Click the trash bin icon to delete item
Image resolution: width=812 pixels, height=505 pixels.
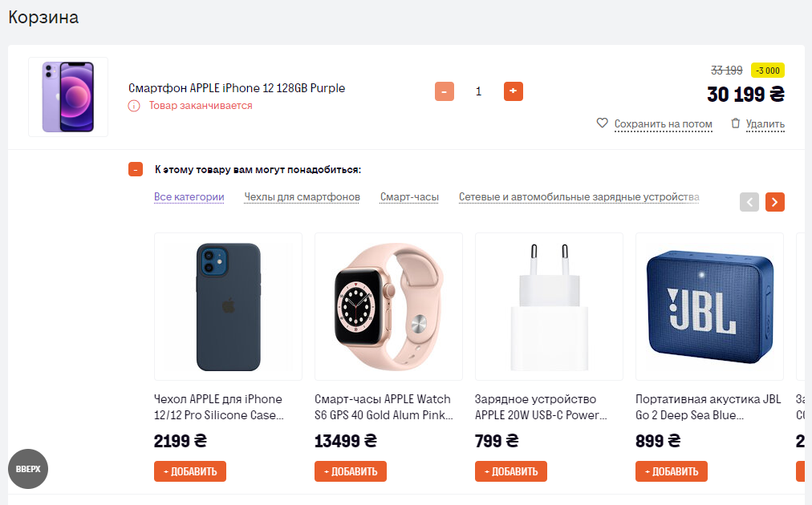[735, 123]
